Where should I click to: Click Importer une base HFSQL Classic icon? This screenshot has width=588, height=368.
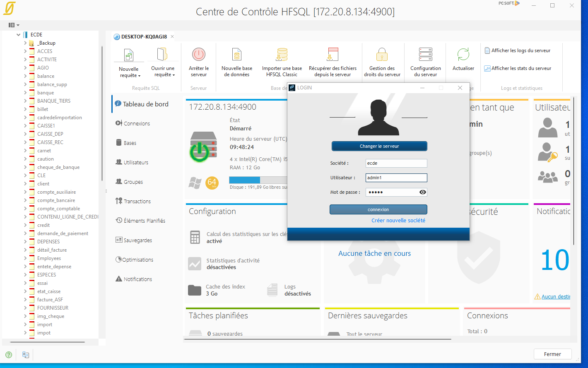tap(282, 55)
